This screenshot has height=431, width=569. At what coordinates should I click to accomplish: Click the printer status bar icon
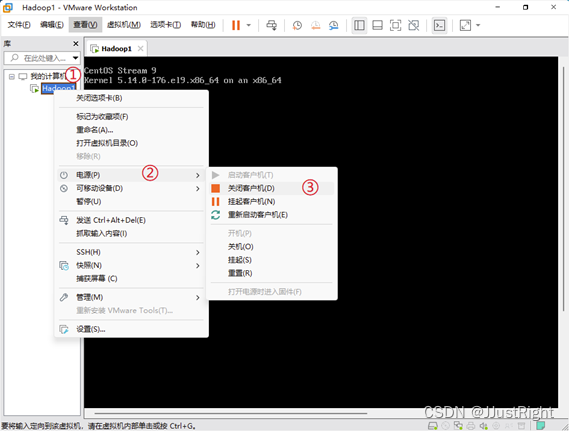coord(471,426)
